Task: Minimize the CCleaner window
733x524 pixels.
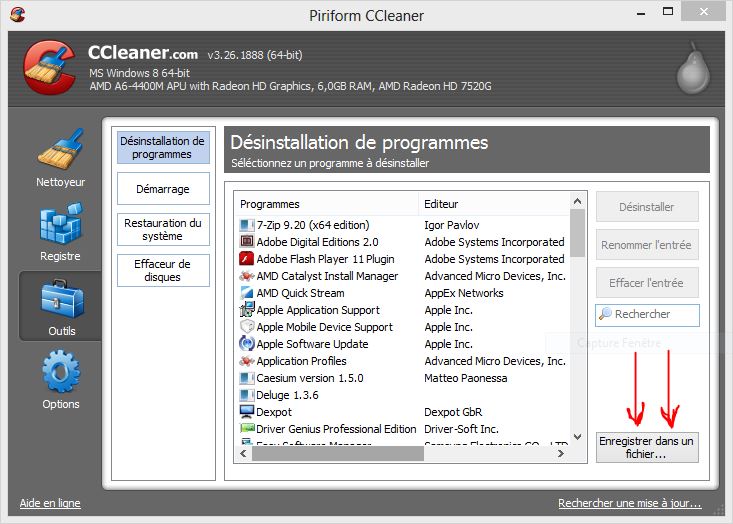Action: click(641, 13)
